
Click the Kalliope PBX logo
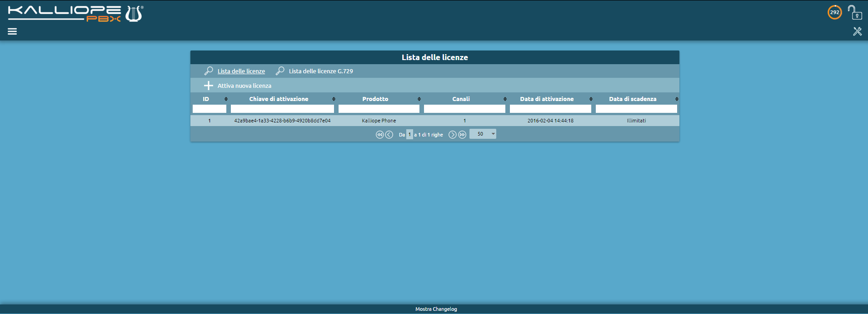[75, 14]
